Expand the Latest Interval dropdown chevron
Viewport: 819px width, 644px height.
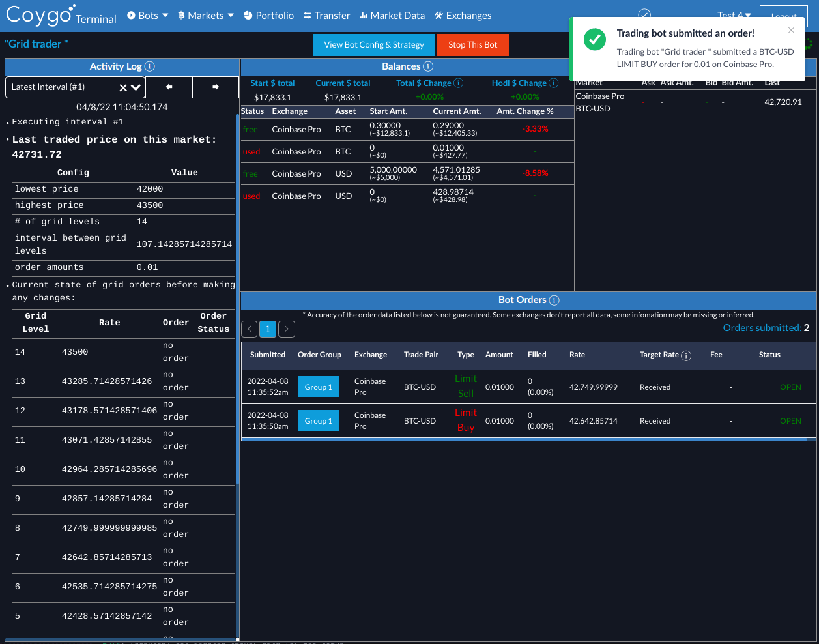136,87
